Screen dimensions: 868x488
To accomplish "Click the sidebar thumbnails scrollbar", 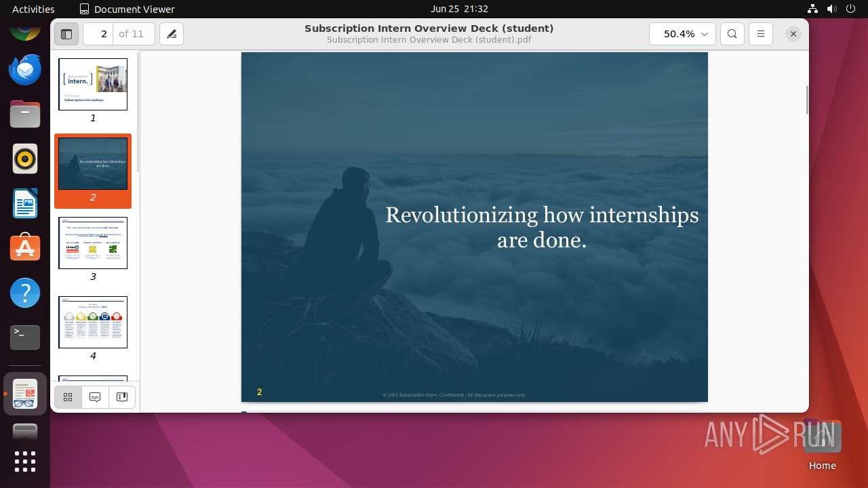I will (138, 112).
